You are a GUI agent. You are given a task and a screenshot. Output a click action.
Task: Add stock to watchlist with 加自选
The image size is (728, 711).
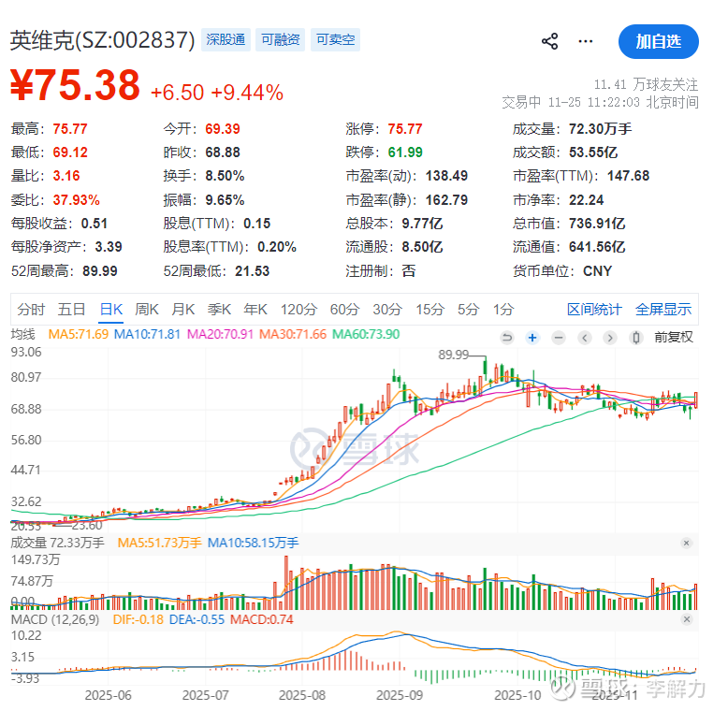pyautogui.click(x=659, y=42)
